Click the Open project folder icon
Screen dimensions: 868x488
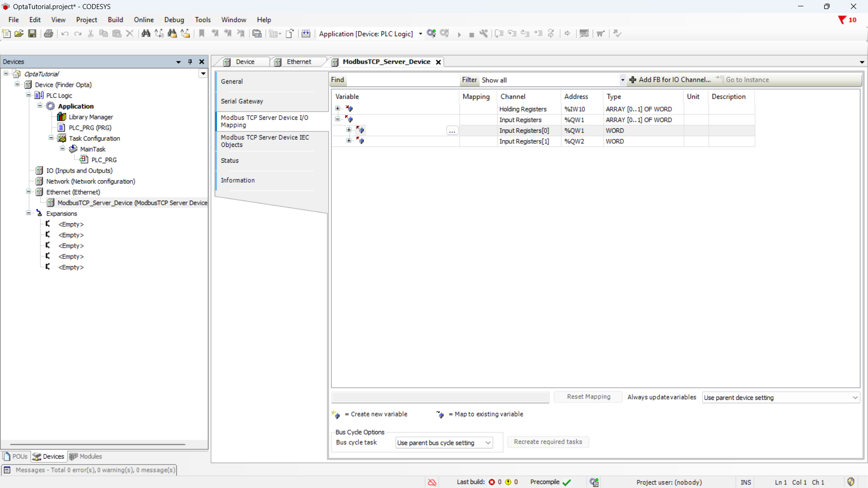19,33
